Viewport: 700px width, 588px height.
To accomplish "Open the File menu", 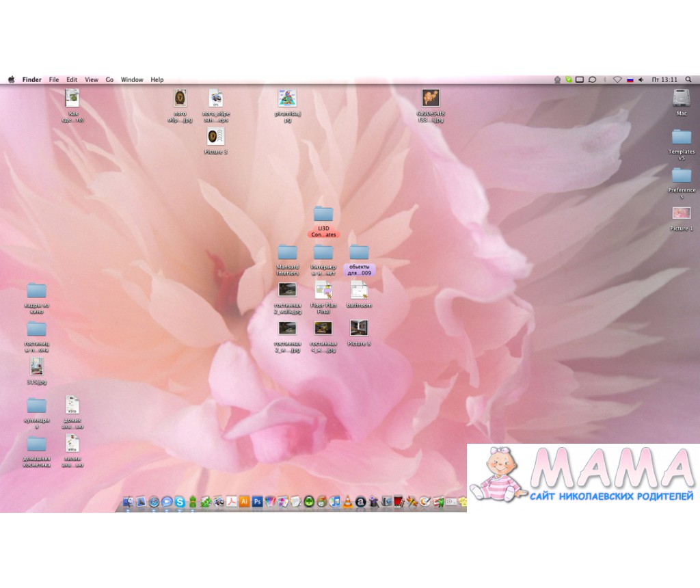I will coord(54,80).
